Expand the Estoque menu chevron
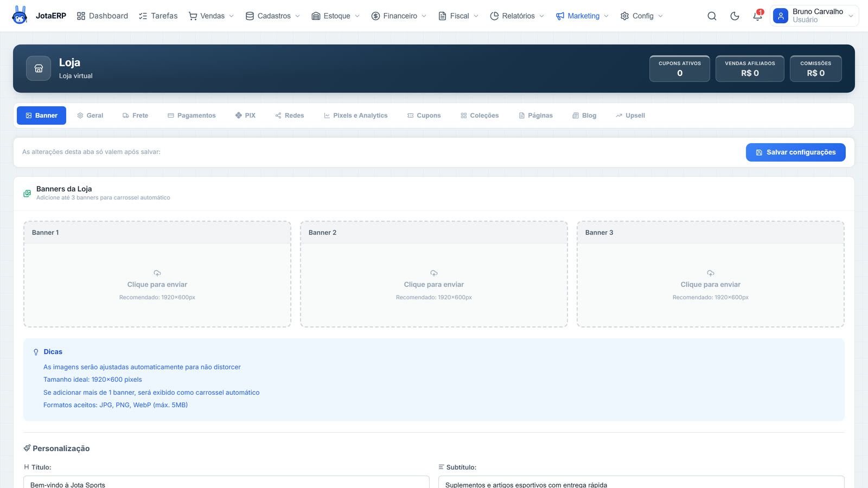868x488 pixels. coord(358,16)
